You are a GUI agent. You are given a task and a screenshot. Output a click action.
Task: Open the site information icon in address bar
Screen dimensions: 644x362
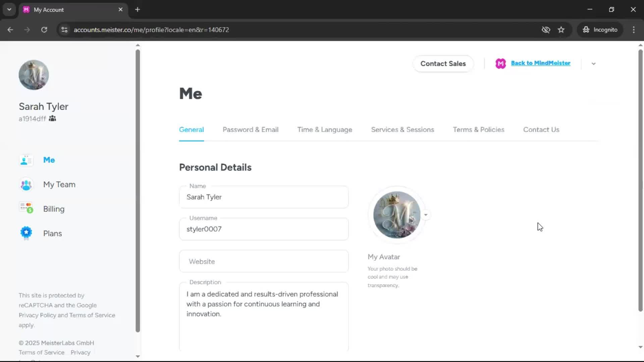64,30
